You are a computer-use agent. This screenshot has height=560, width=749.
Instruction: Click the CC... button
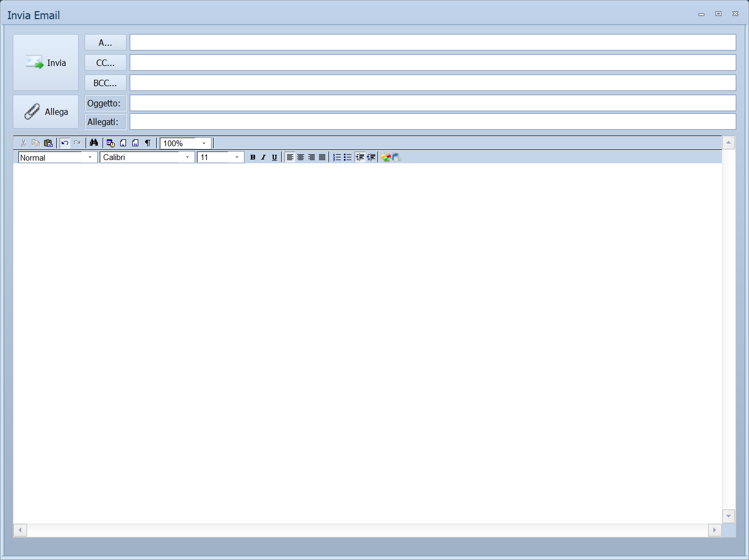coord(105,63)
